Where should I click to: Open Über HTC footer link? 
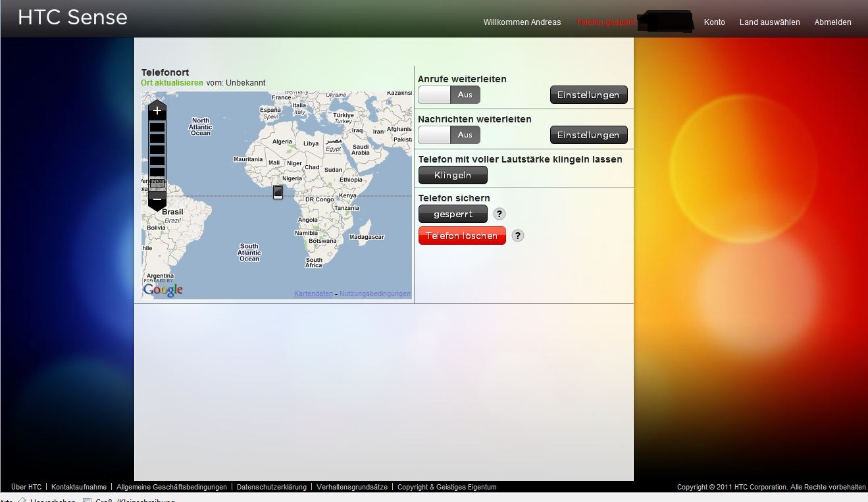[x=26, y=487]
